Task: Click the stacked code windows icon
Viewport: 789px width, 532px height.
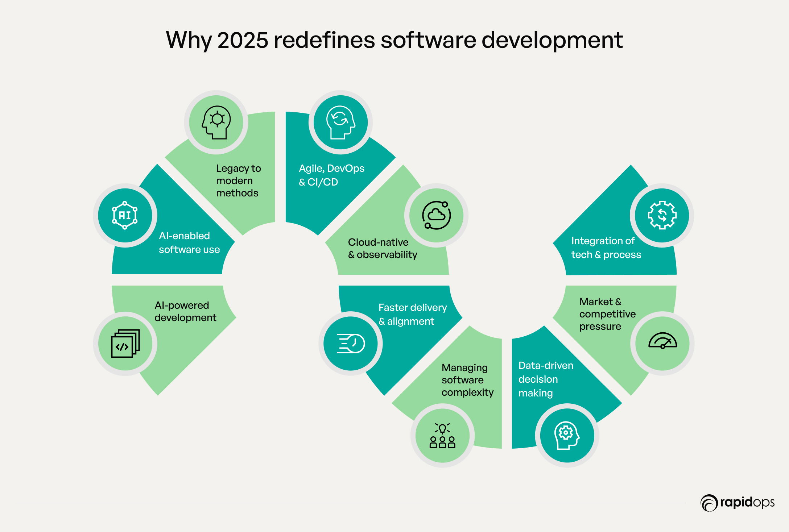Action: point(125,344)
